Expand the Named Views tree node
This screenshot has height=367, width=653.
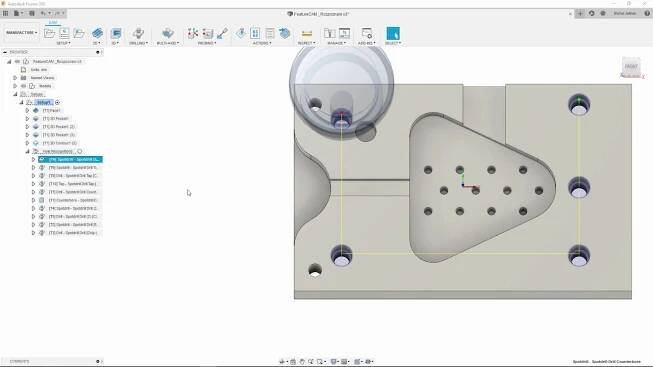15,78
